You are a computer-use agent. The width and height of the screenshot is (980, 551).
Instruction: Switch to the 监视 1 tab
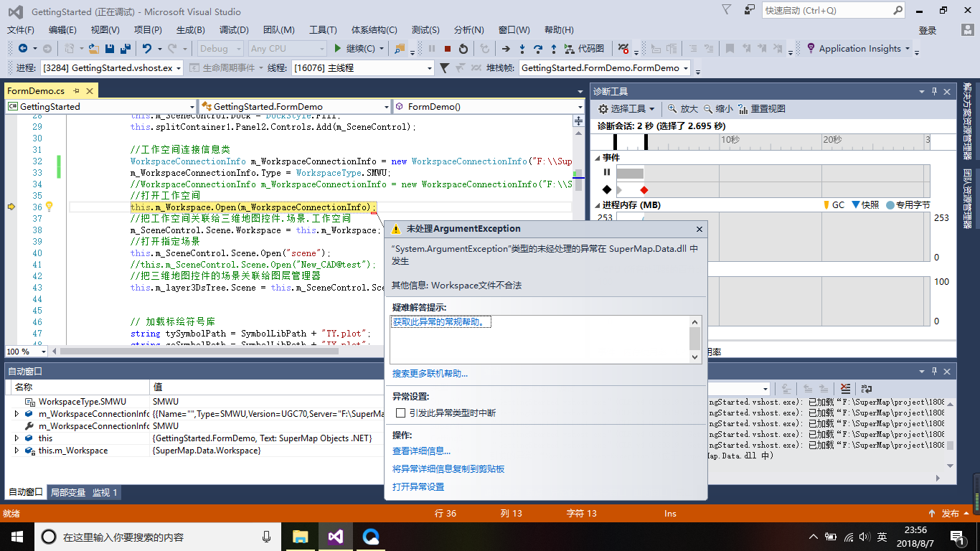(105, 493)
